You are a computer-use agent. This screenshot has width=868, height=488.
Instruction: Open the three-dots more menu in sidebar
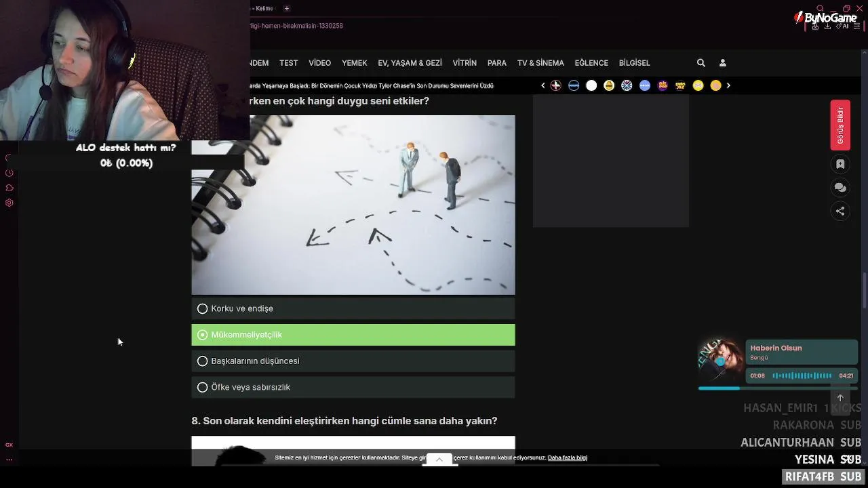click(x=9, y=460)
